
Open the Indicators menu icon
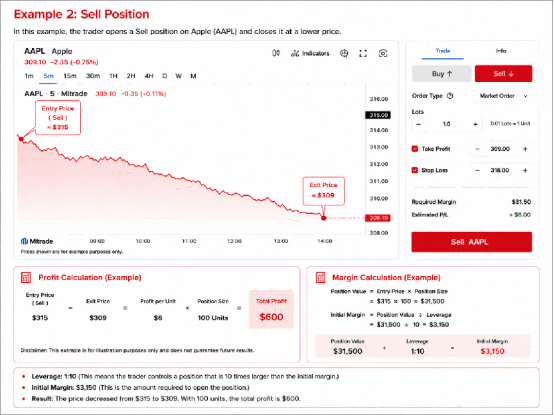pos(295,53)
